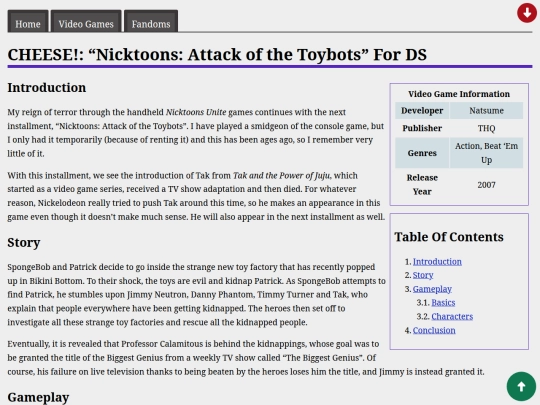Screen dimensions: 540x405
Task: Open the Fandoms navigation tab
Action: pyautogui.click(x=151, y=21)
